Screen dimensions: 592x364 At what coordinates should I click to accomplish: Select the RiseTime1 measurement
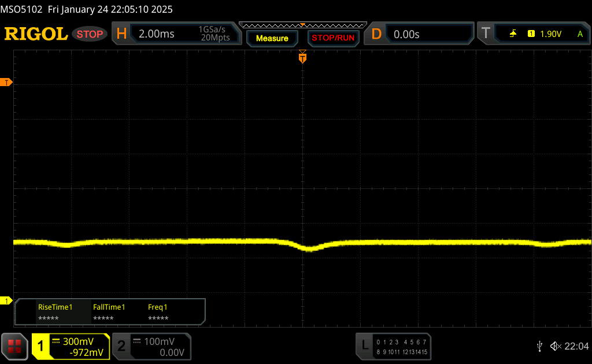tap(55, 312)
